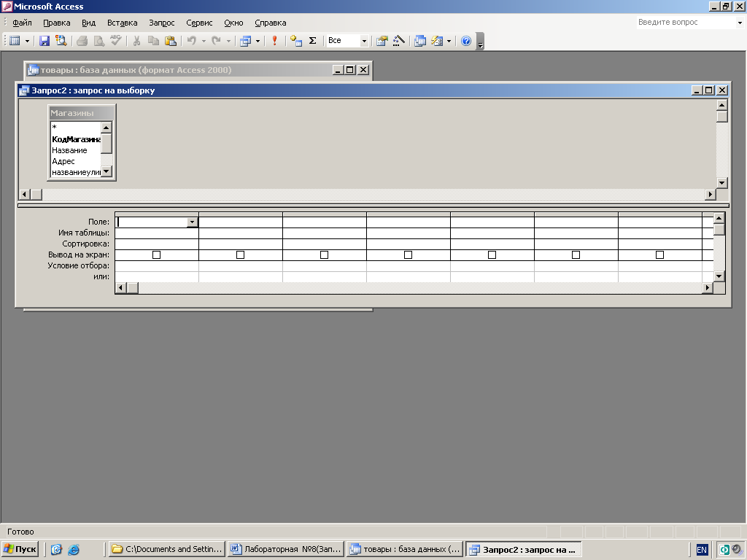Select Название field in Магазины list
The image size is (747, 560).
[75, 150]
